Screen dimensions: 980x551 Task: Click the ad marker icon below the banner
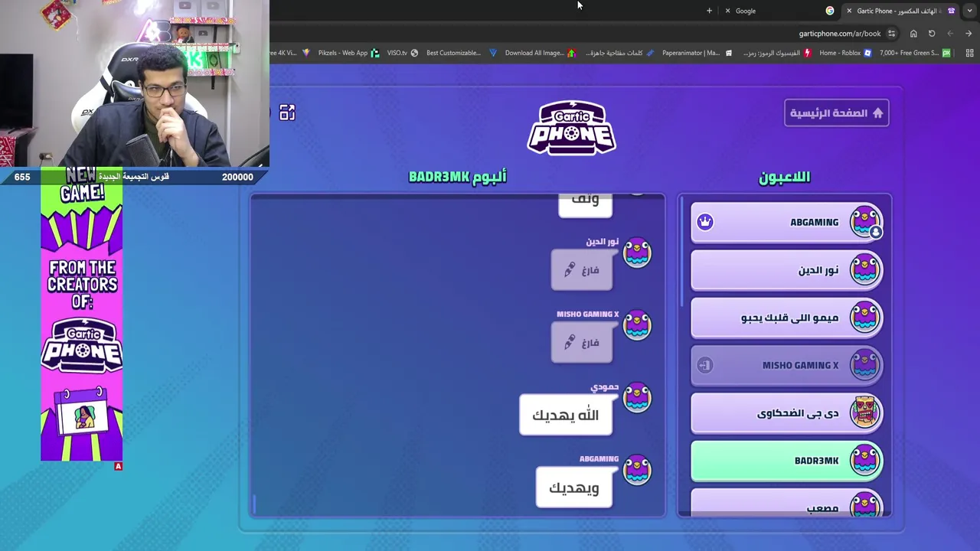pyautogui.click(x=119, y=466)
